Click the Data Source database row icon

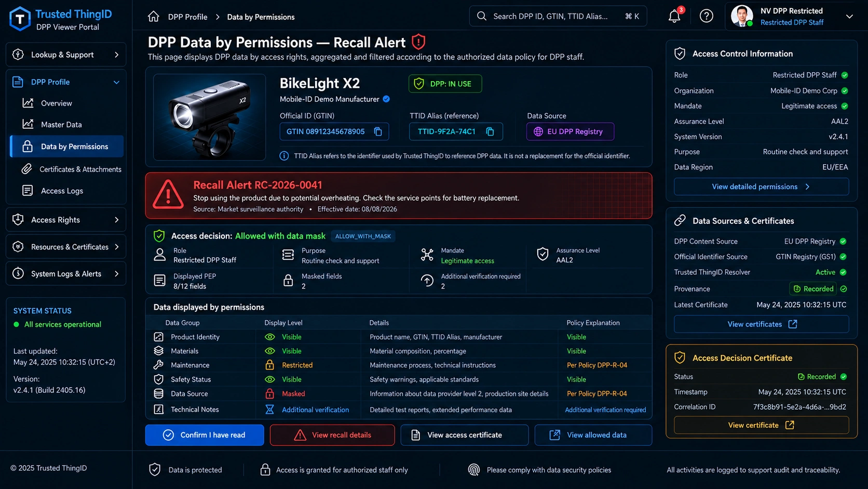[159, 393]
